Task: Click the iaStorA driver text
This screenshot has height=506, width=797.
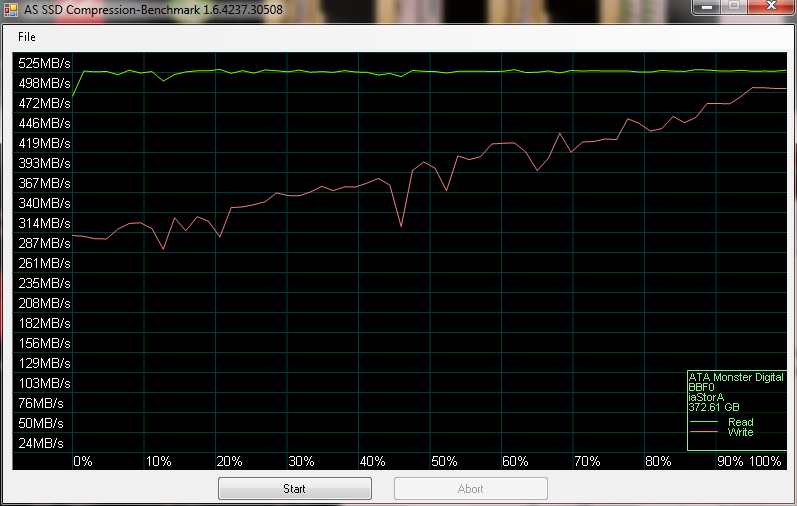Action: pyautogui.click(x=706, y=397)
